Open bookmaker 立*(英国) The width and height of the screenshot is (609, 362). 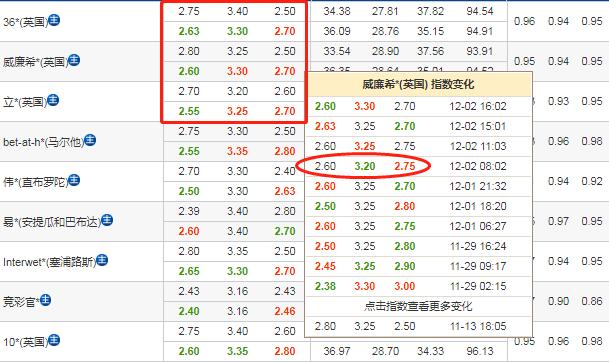(x=25, y=102)
